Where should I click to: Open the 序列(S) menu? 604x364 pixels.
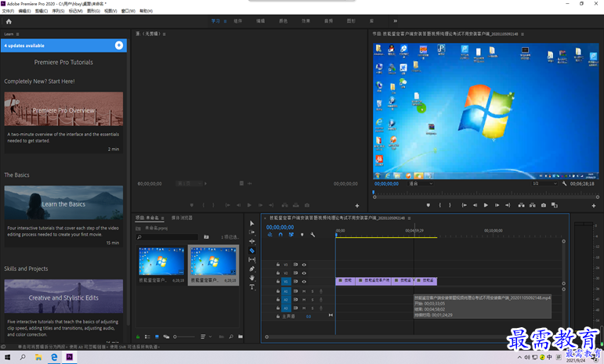pos(58,11)
